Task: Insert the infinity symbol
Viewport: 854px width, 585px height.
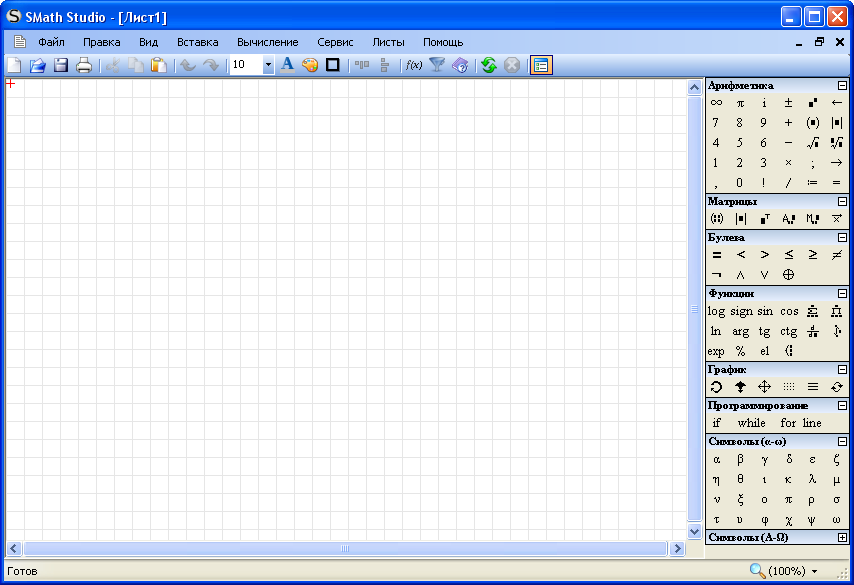Action: (716, 102)
